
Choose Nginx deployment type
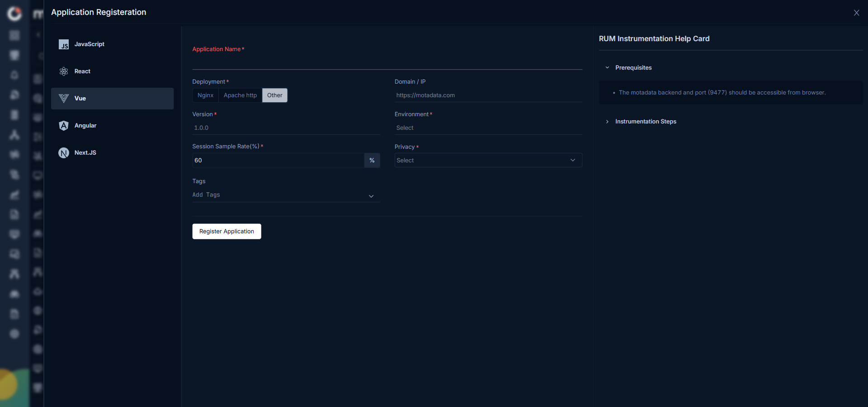(x=205, y=95)
